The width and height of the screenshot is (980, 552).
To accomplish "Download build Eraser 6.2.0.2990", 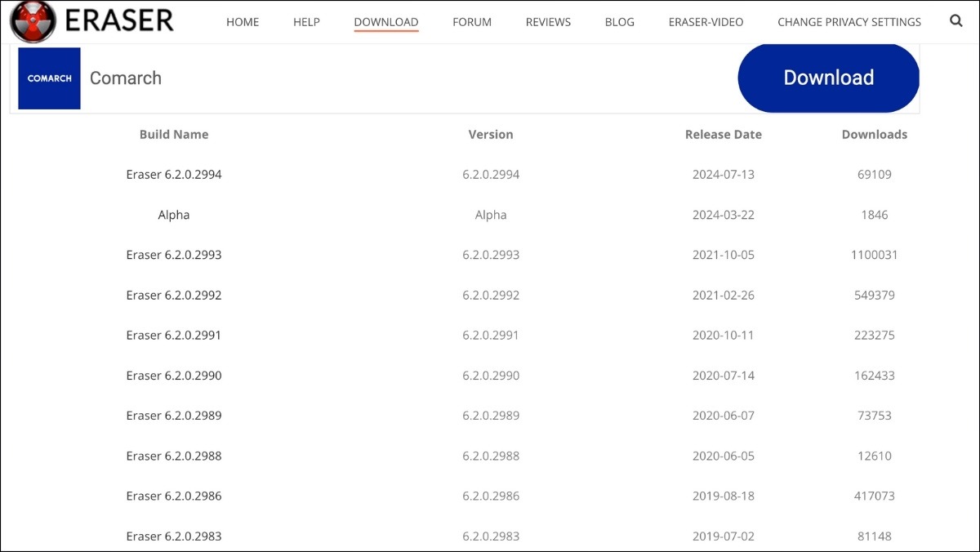I will click(174, 376).
